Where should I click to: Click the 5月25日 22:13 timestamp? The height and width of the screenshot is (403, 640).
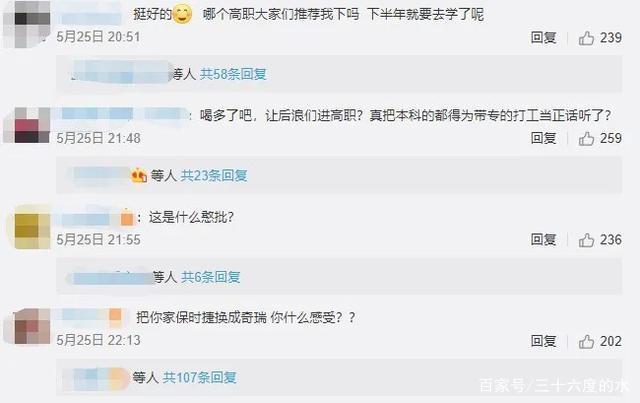click(98, 341)
